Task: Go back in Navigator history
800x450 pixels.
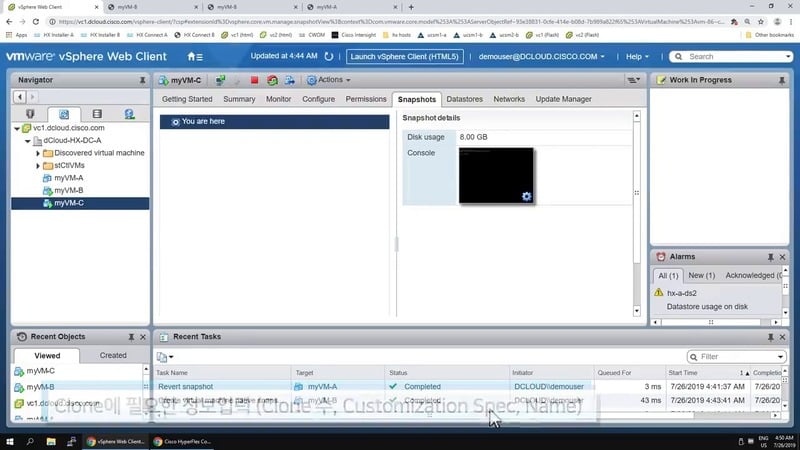Action: [19, 97]
